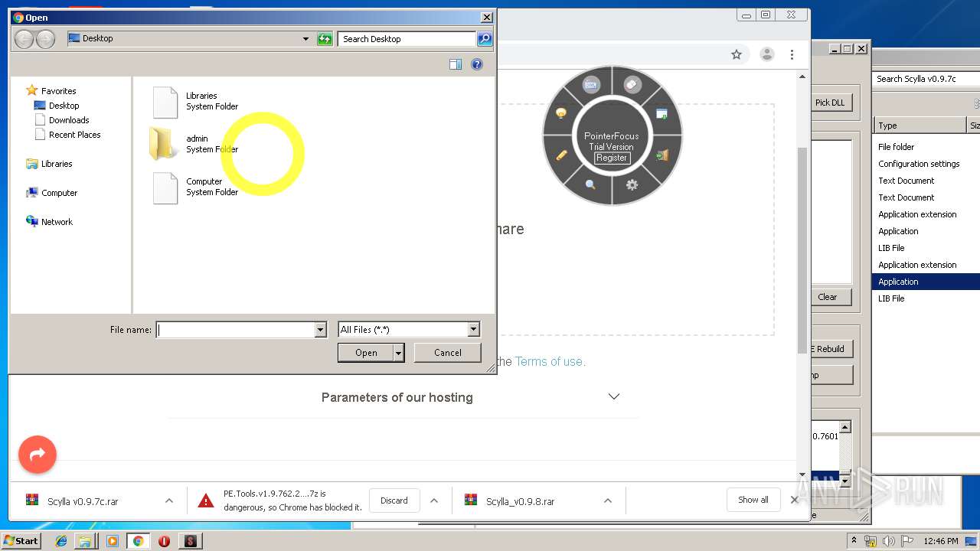Click the Type column header
980x551 pixels.
pyautogui.click(x=920, y=126)
